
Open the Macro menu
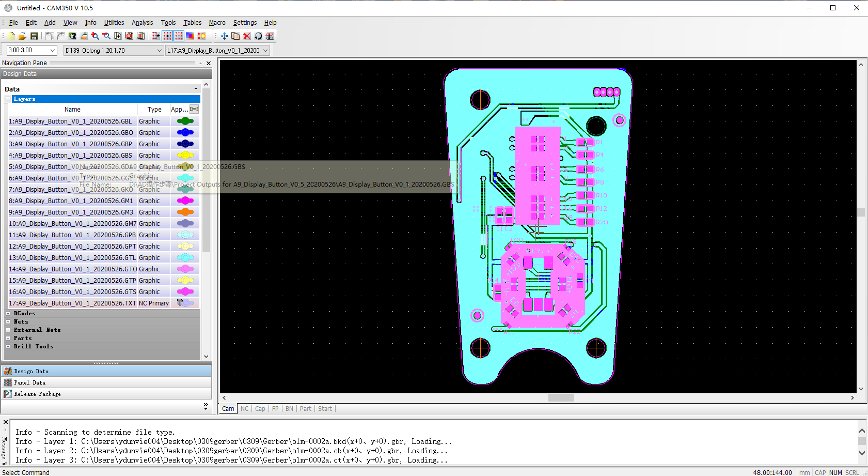coord(217,22)
